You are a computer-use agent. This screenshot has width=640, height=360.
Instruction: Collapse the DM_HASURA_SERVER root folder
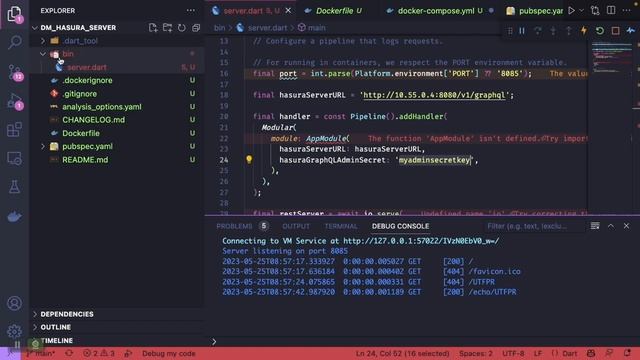tap(35, 27)
